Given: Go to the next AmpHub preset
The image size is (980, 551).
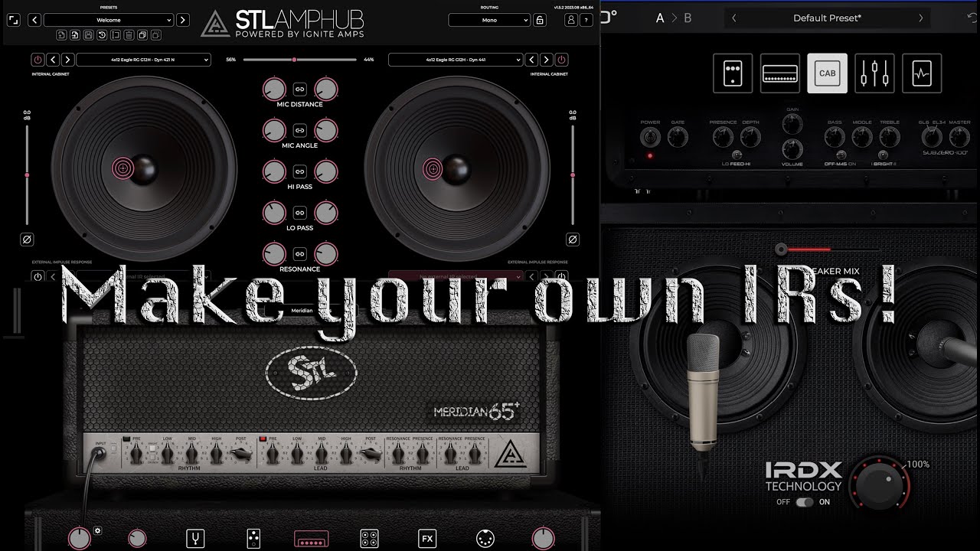Looking at the screenshot, I should (x=183, y=20).
